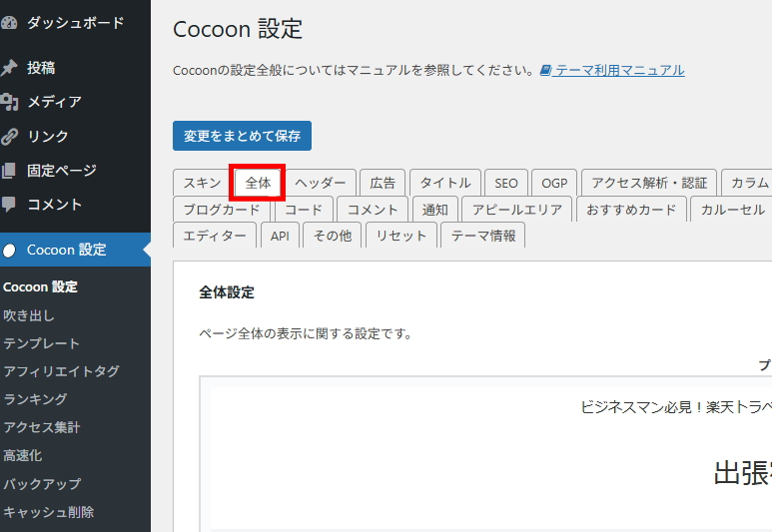The image size is (772, 532).
Task: Select 吹き出し in the Cocoon submenu
Action: [x=29, y=315]
